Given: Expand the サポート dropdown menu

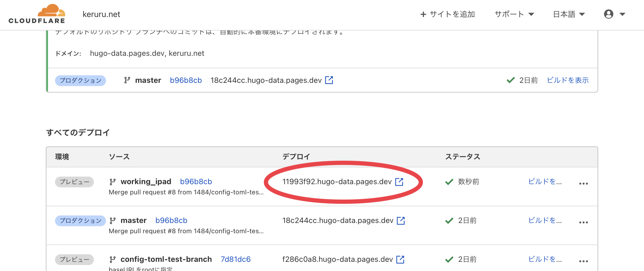Looking at the screenshot, I should coord(514,14).
